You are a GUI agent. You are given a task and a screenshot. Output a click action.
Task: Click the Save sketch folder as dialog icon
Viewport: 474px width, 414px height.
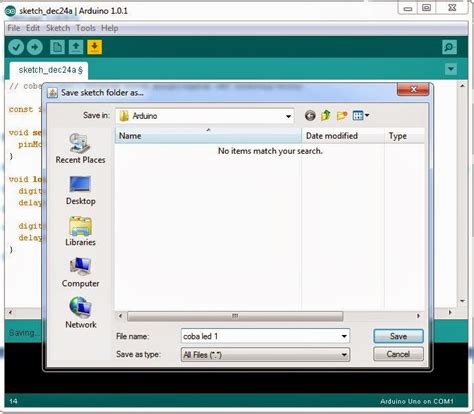pyautogui.click(x=52, y=93)
